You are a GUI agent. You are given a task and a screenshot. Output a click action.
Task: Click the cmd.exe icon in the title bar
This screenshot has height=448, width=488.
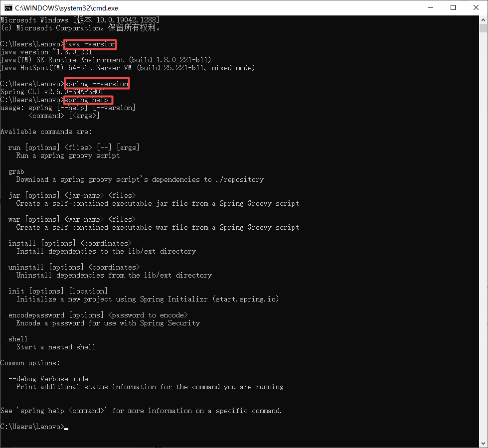point(8,8)
